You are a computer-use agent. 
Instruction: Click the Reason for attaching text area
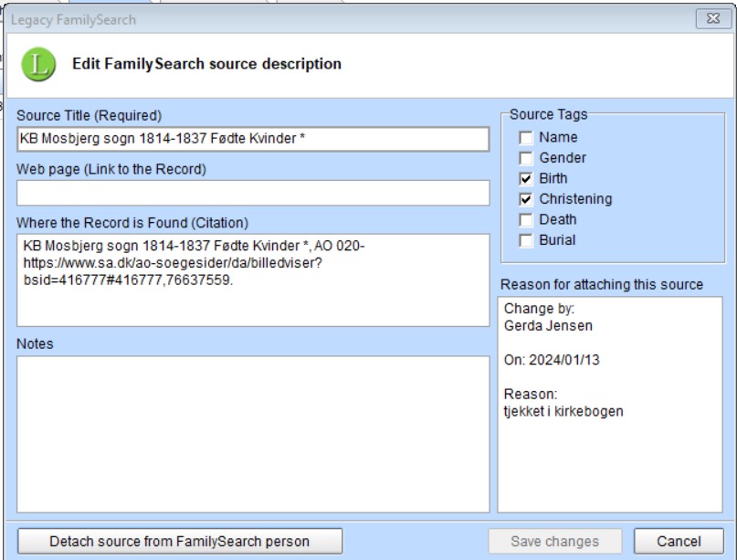[x=610, y=405]
